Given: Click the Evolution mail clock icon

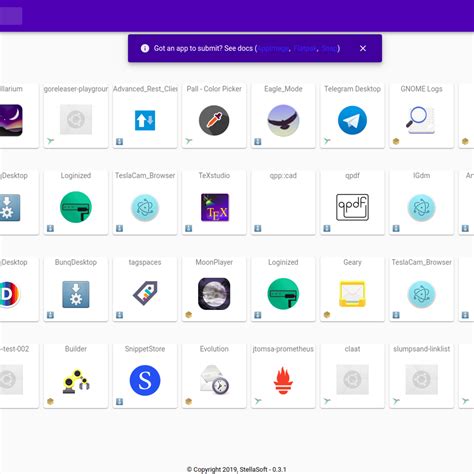Looking at the screenshot, I should (x=214, y=380).
